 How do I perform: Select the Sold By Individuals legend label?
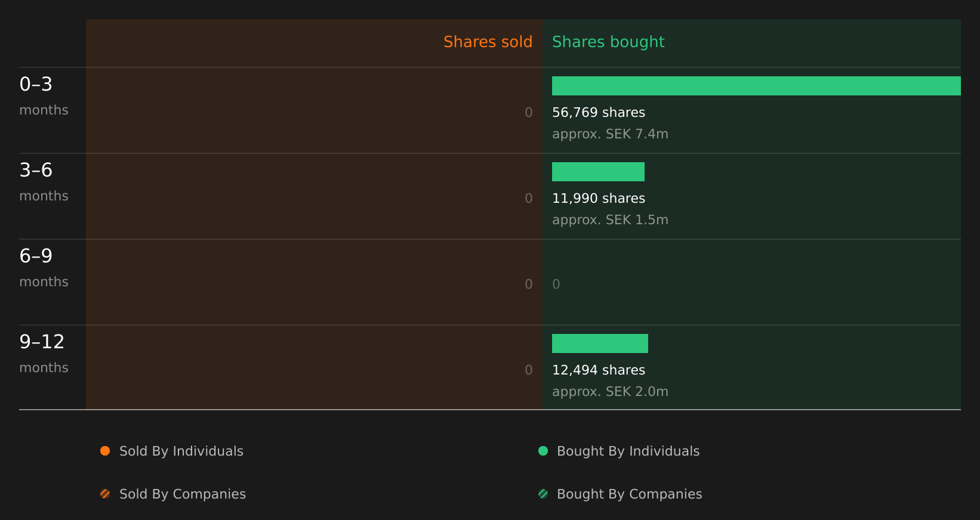click(181, 451)
